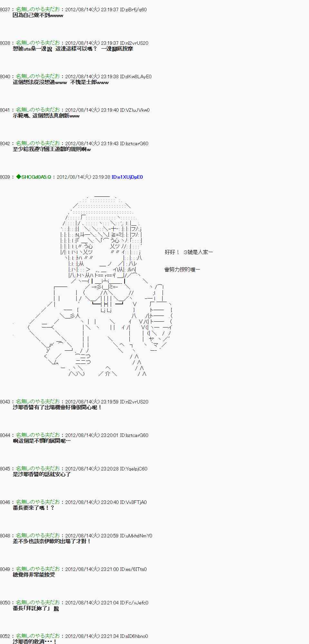Viewport: 309px width, 644px height.
Task: Click the poster name on post 8046
Action: click(x=38, y=502)
